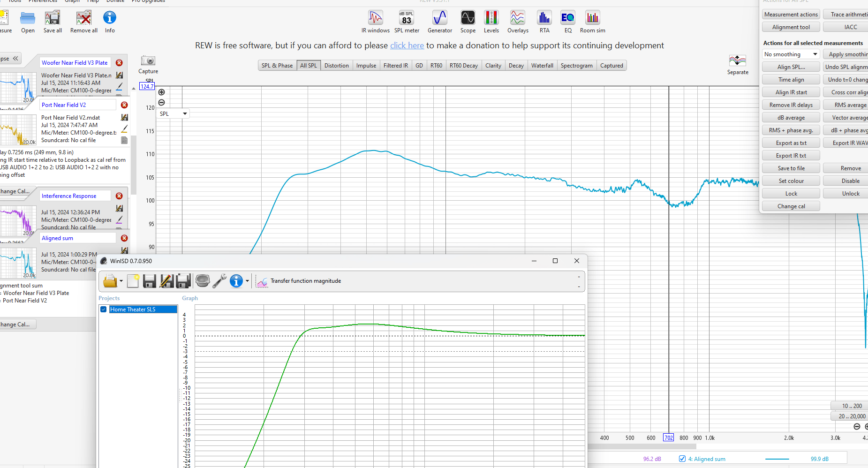Image resolution: width=868 pixels, height=468 pixels.
Task: Change trace colour of Interference Response
Action: [119, 219]
